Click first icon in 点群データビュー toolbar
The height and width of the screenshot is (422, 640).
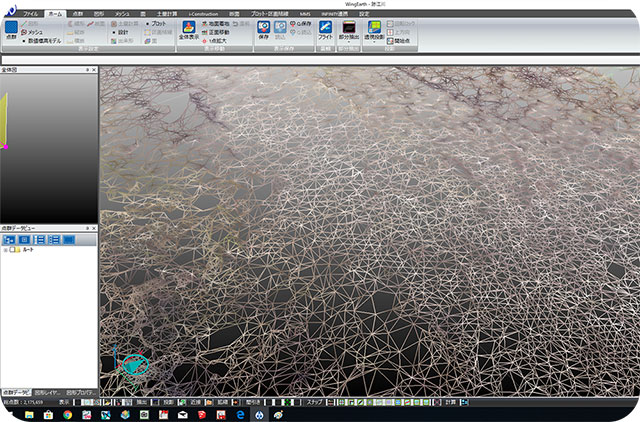[8, 240]
